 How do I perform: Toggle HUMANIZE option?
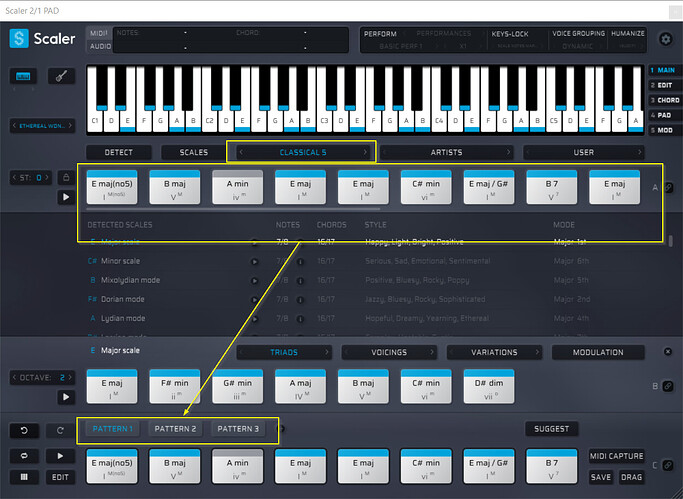pos(628,34)
